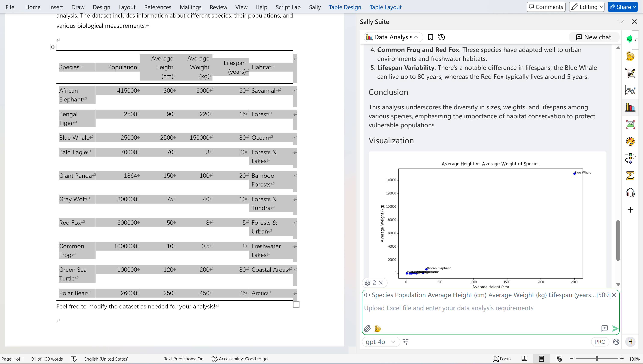The width and height of the screenshot is (643, 364).
Task: Open the paint palette tool
Action: (630, 141)
